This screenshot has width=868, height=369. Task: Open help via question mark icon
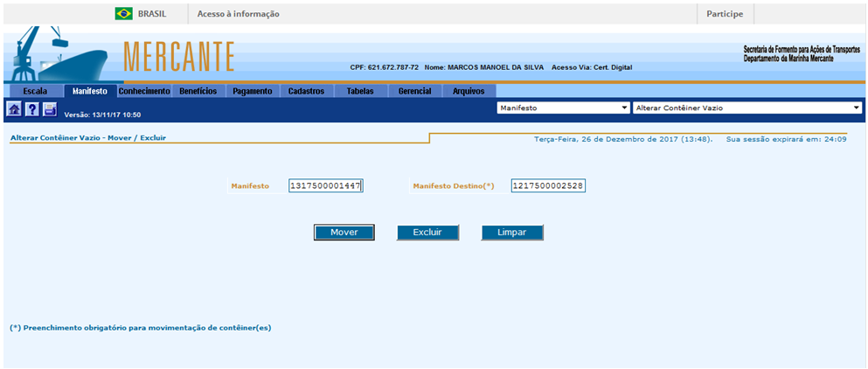click(31, 109)
